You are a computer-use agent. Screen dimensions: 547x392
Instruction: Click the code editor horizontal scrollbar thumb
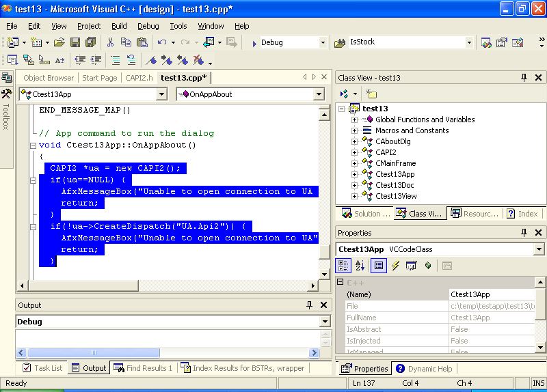(83, 285)
